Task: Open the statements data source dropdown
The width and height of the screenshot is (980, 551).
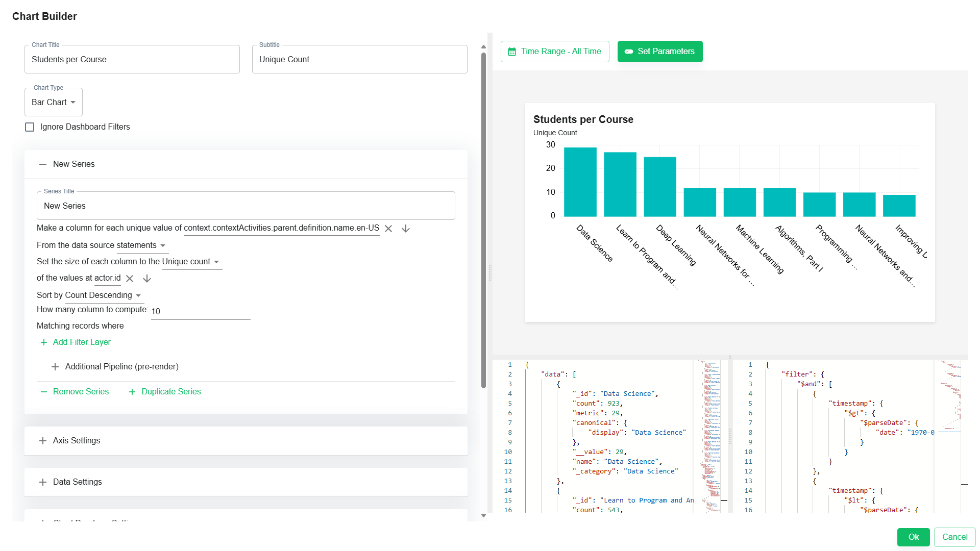Action: pos(142,245)
